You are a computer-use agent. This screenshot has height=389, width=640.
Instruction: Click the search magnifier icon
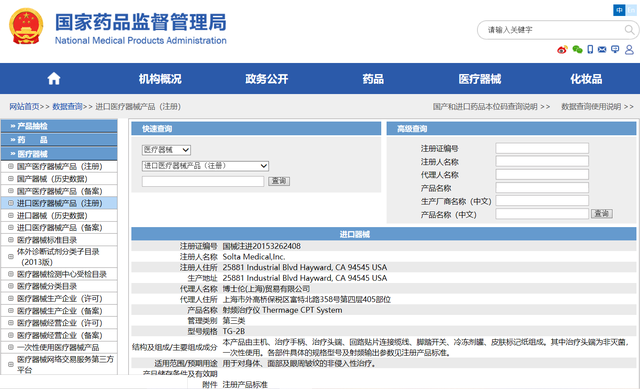[629, 30]
